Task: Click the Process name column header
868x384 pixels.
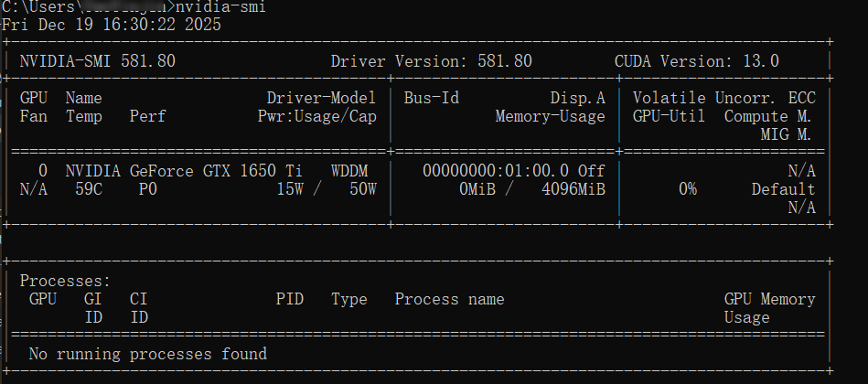Action: coord(449,299)
